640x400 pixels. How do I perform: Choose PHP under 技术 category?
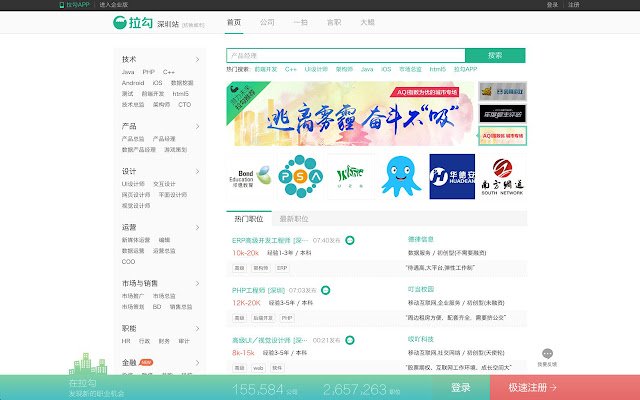(x=149, y=72)
